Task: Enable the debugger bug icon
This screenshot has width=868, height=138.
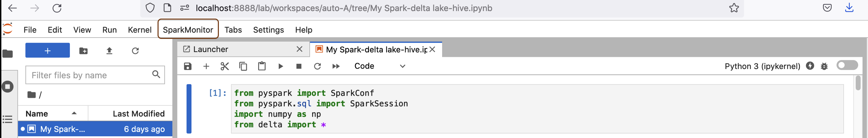Action: [824, 66]
